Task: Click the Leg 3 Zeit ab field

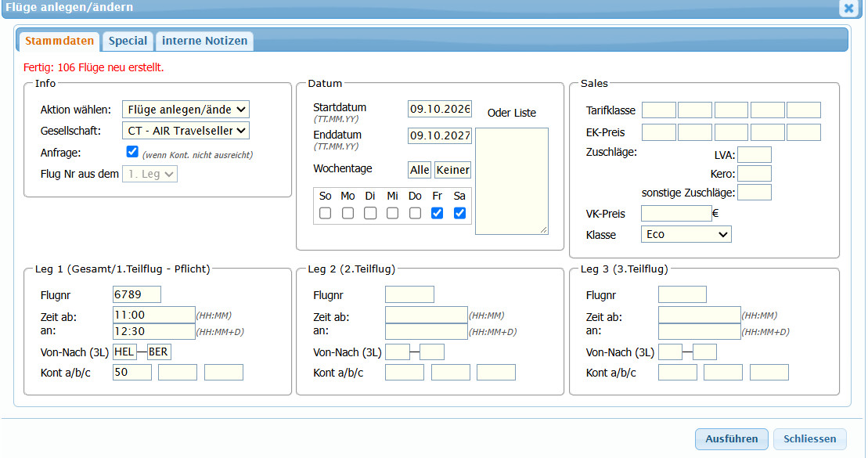Action: 699,315
